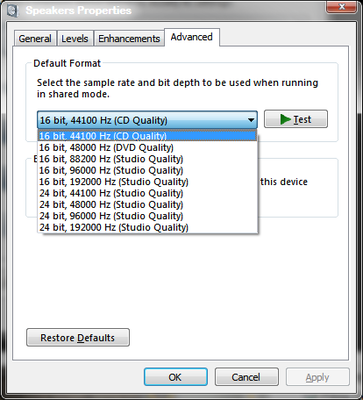The width and height of the screenshot is (363, 400).
Task: Pick 24 bit, 192000 Hz (Studio Quality)
Action: (147, 227)
